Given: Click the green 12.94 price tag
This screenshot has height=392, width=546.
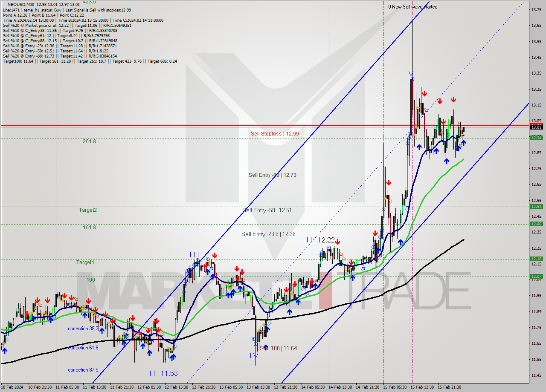Looking at the screenshot, I should (x=536, y=138).
